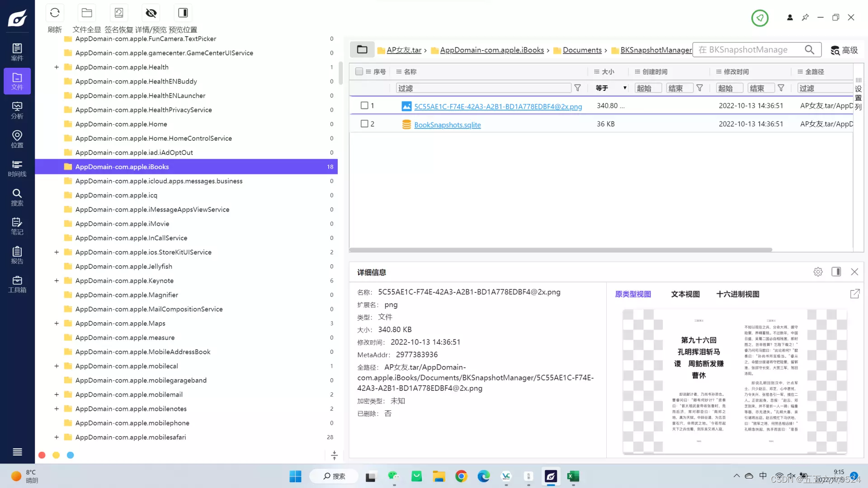The height and width of the screenshot is (488, 868).
Task: Switch to the 文本视图 text view tab
Action: [x=685, y=294]
